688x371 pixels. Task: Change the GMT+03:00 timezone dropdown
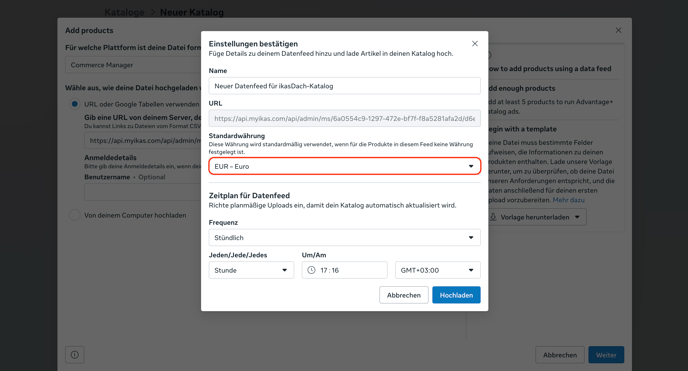tap(437, 270)
